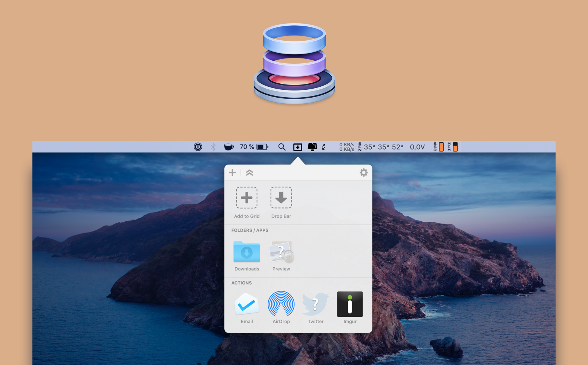588x365 pixels.
Task: Open 1Password menu bar icon
Action: coord(198,147)
